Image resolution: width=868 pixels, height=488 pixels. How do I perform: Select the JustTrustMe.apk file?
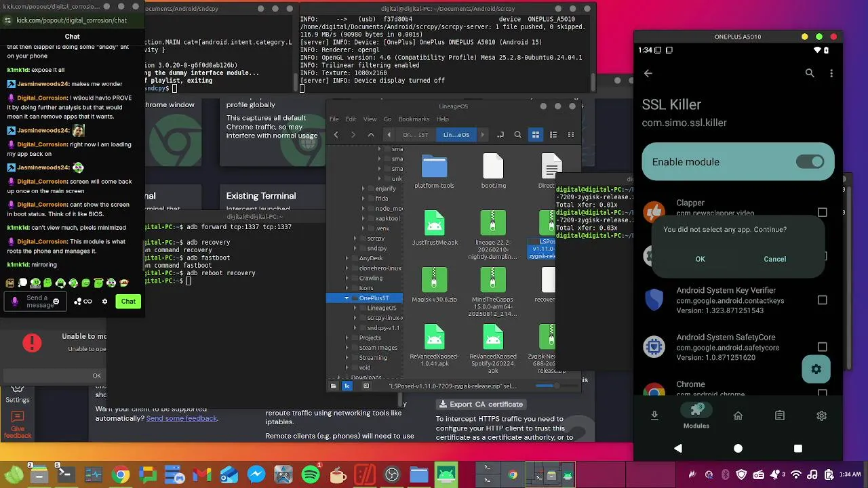click(x=435, y=228)
